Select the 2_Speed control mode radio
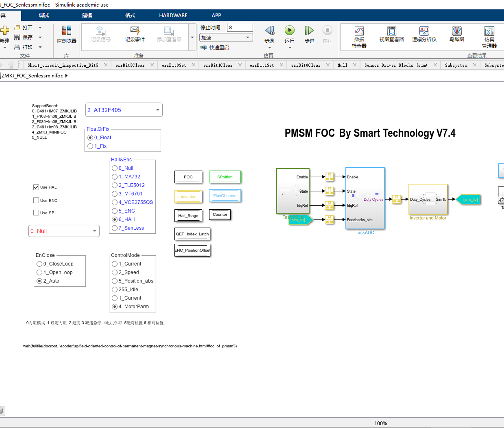This screenshot has width=504, height=428. pyautogui.click(x=115, y=272)
